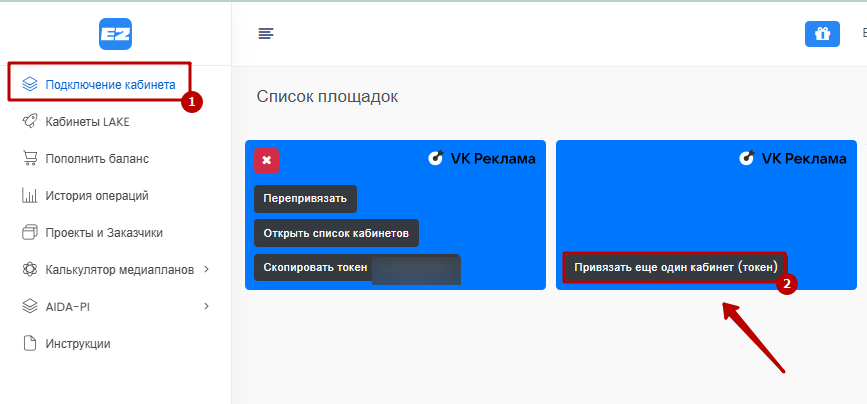867x404 pixels.
Task: Click the document icon beside Инструкции
Action: pyautogui.click(x=29, y=343)
